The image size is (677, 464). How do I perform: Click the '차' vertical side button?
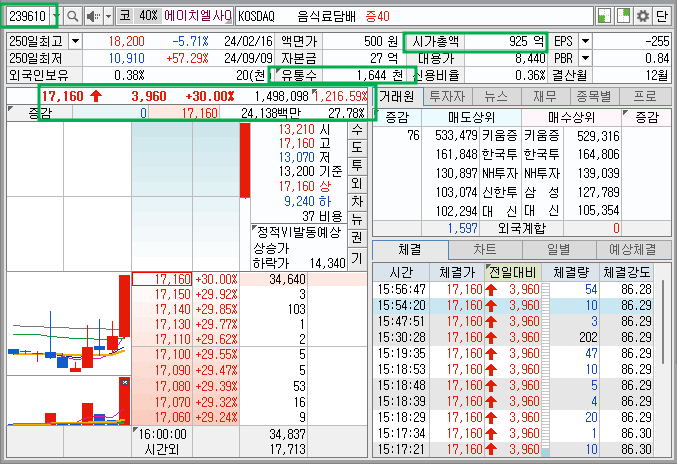pos(357,202)
